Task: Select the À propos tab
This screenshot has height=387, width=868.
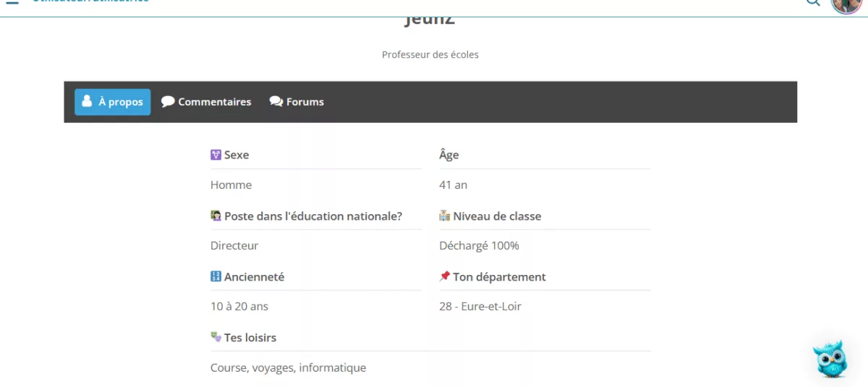Action: point(113,102)
